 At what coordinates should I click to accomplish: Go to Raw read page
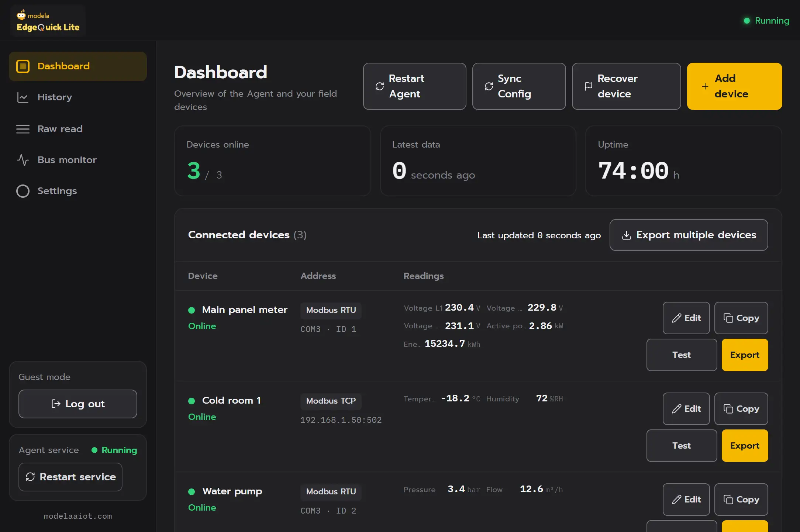click(x=78, y=129)
